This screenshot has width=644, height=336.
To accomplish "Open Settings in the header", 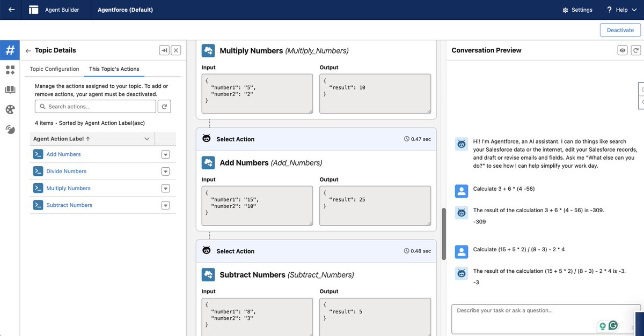I will [x=577, y=10].
